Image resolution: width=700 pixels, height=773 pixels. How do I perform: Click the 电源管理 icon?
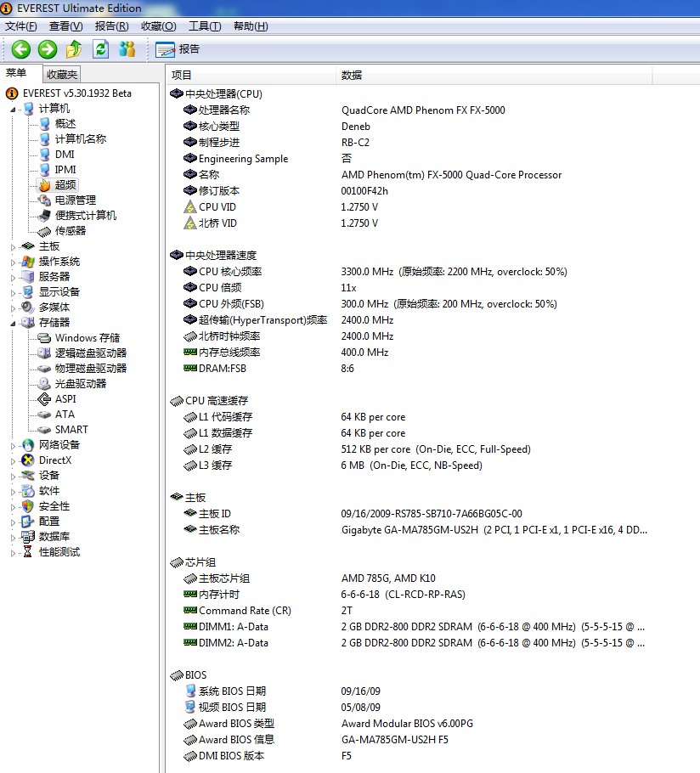point(45,200)
